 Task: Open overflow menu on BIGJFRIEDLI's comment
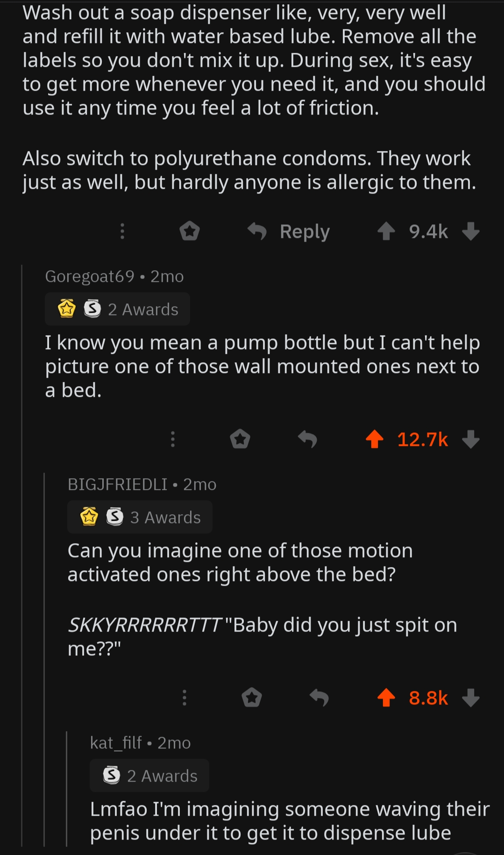tap(185, 697)
